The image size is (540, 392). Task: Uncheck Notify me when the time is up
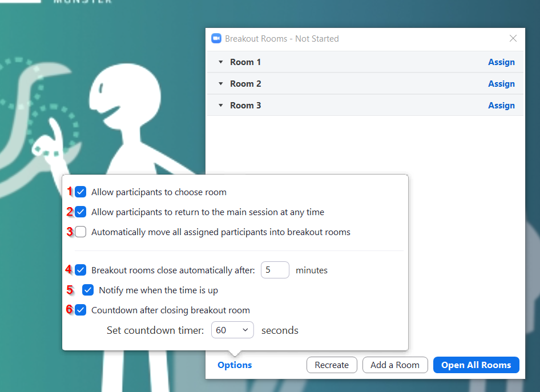88,290
